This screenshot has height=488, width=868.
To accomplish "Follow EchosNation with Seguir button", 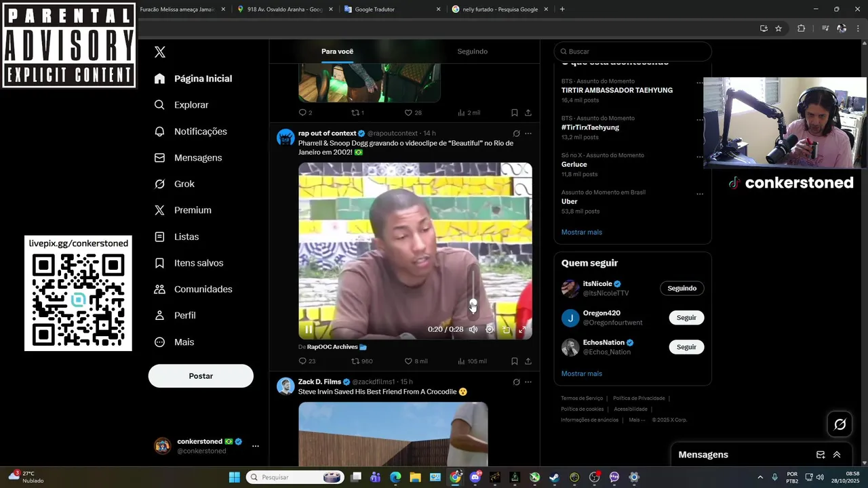I will point(686,347).
